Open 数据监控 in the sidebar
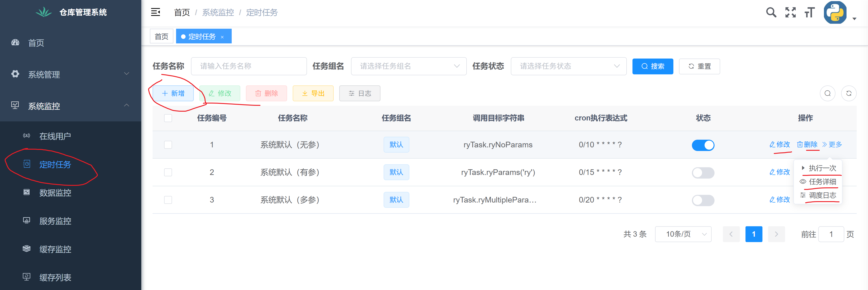 coord(55,193)
